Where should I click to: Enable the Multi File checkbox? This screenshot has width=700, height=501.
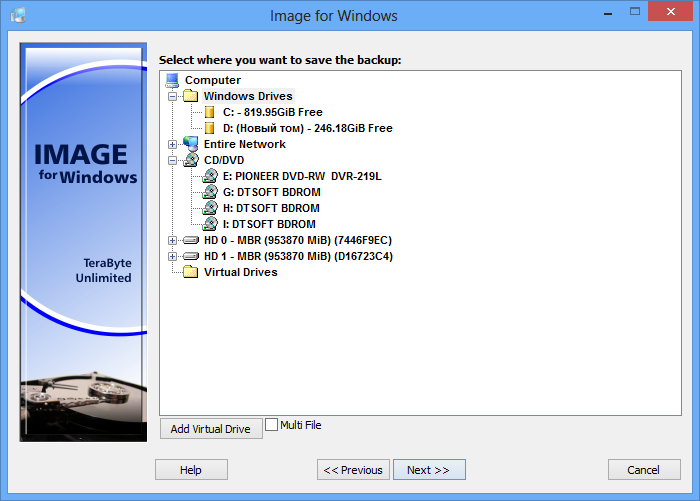click(x=271, y=424)
